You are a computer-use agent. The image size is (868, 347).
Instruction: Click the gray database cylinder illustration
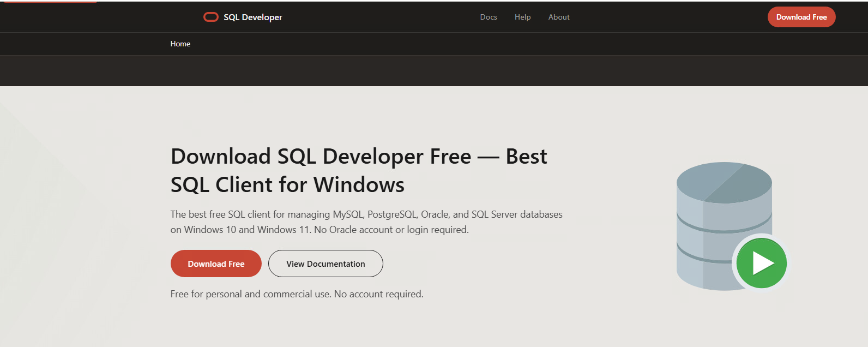click(724, 226)
